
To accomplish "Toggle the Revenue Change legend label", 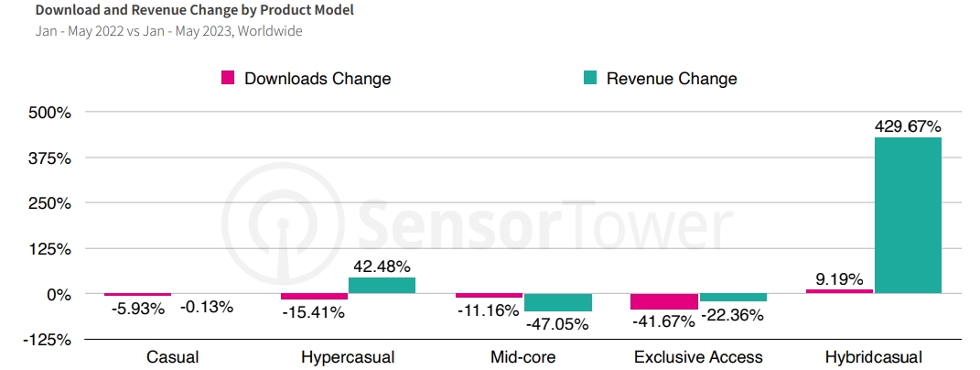I will 671,79.
